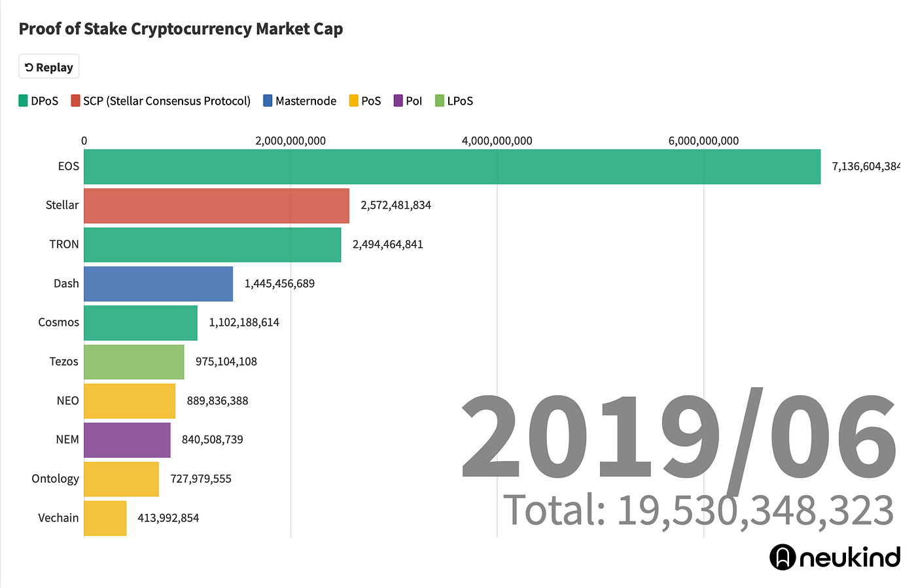Click the 2,000,000,000 axis label
Image resolution: width=916 pixels, height=588 pixels.
[291, 141]
